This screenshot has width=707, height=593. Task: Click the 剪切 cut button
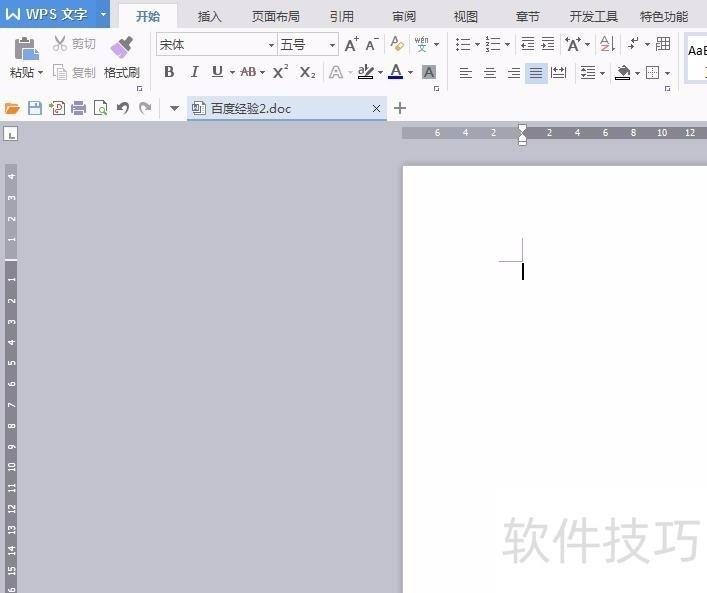tap(74, 44)
